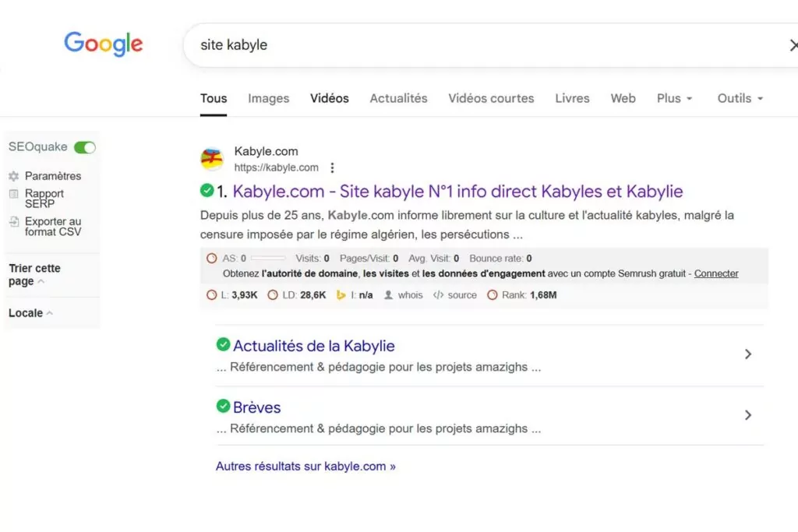Screen dimensions: 798x532
Task: Click the 'Avg. Visit: 0' metric
Action: [x=433, y=259]
